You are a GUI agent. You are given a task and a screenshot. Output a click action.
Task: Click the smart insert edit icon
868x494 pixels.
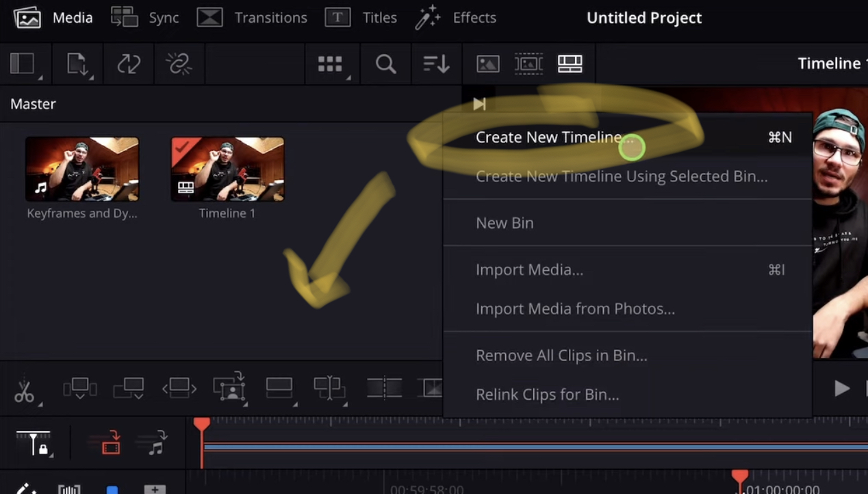pos(80,389)
